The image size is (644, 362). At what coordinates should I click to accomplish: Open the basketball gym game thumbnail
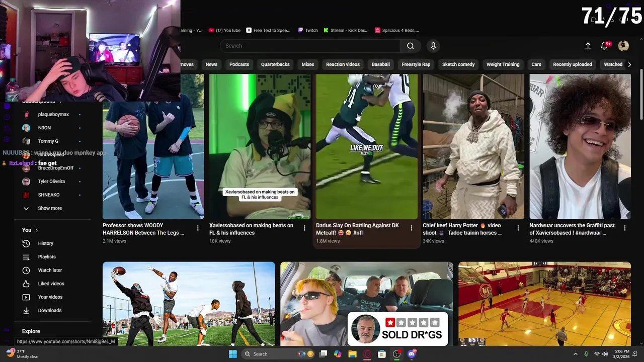click(544, 304)
